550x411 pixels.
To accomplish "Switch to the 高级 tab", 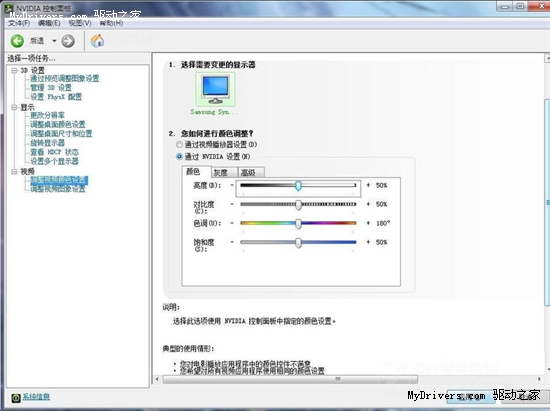I will pyautogui.click(x=251, y=173).
